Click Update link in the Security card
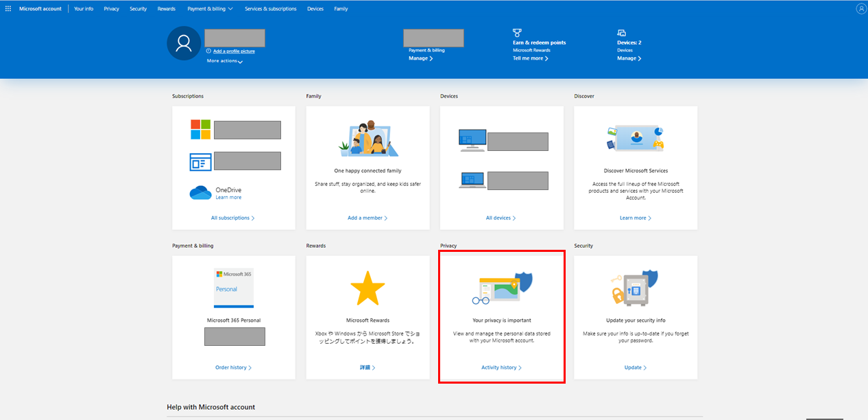Viewport: 868px width, 420px height. coord(635,368)
